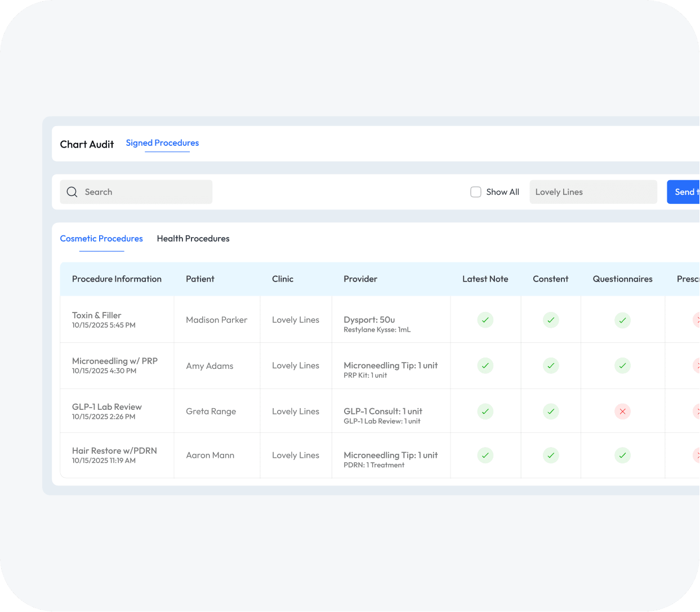
Task: Open the Lovely Lines clinic dropdown
Action: pyautogui.click(x=593, y=192)
